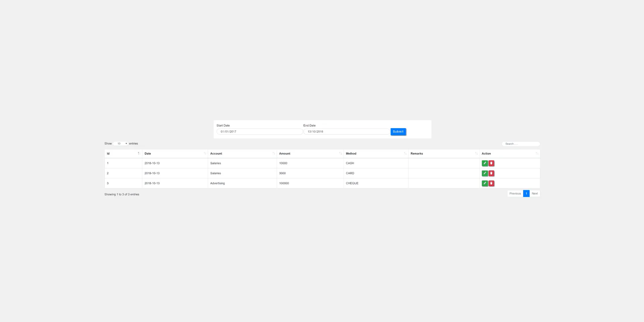Click the End Date field
The height and width of the screenshot is (322, 644).
tap(346, 132)
